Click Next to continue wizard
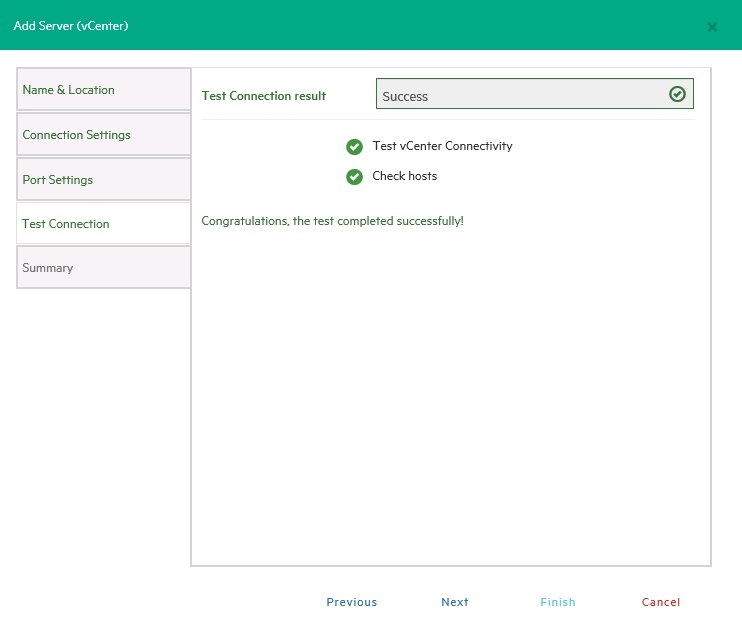The height and width of the screenshot is (629, 742). 455,602
